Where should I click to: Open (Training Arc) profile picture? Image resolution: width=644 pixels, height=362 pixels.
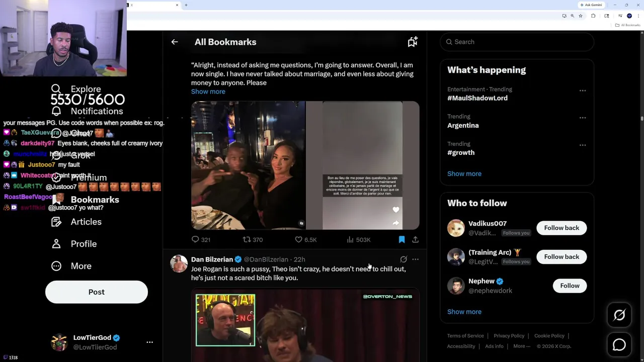pyautogui.click(x=456, y=257)
